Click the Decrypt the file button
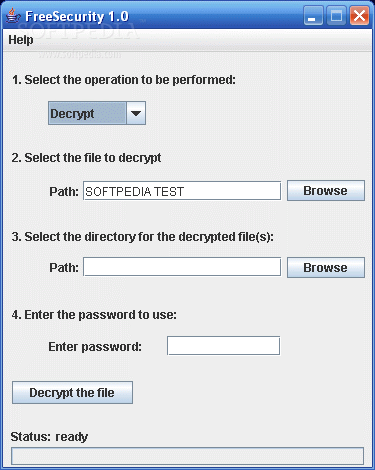This screenshot has width=375, height=470. pyautogui.click(x=72, y=393)
